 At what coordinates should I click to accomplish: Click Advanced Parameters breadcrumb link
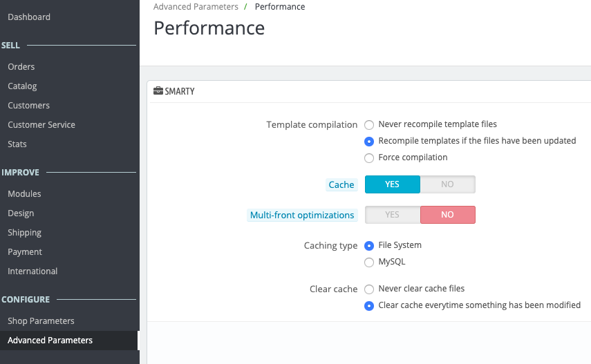tap(196, 7)
